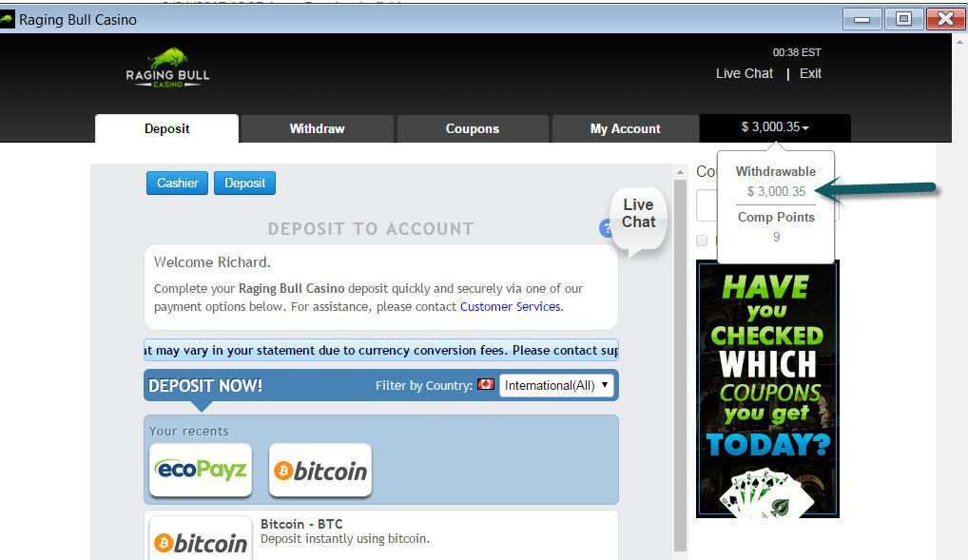Collapse the $ 3,000.35 balance dropdown
Viewport: 968px width, 560px height.
pyautogui.click(x=775, y=127)
